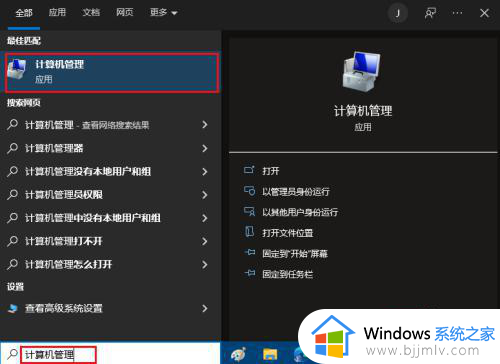Click 固定到任务栏 action
Screen dimensions: 500x364
coord(287,274)
